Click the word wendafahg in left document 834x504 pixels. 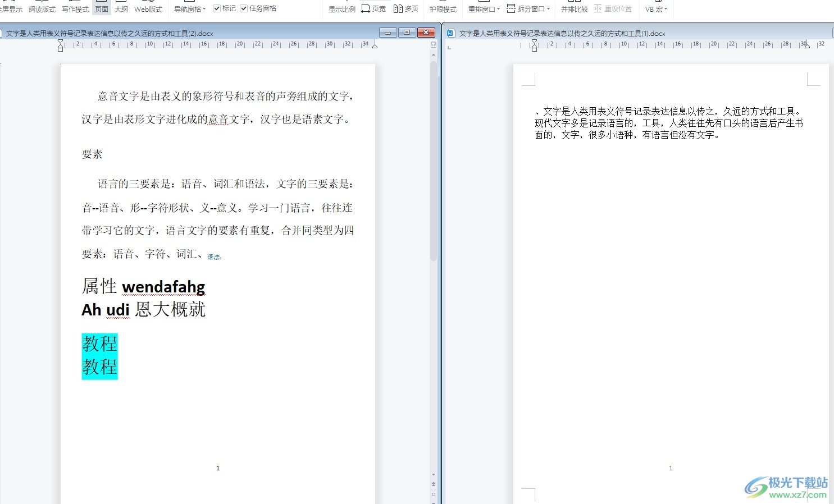[163, 287]
